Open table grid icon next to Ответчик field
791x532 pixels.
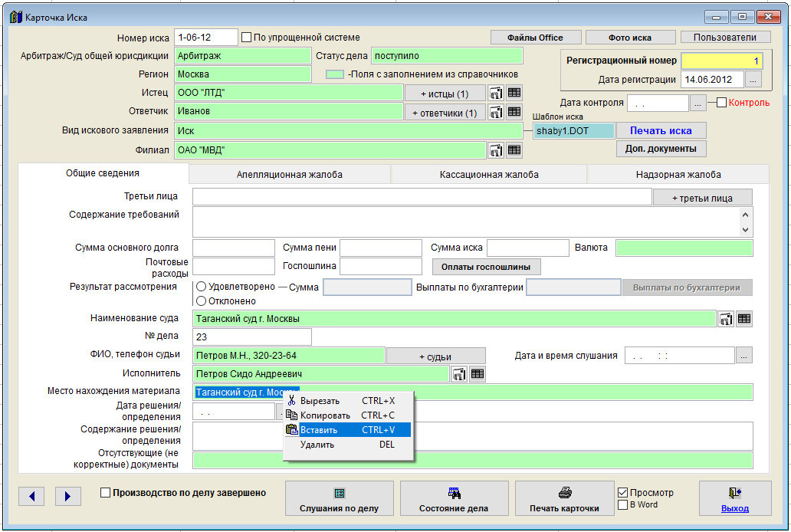[514, 112]
